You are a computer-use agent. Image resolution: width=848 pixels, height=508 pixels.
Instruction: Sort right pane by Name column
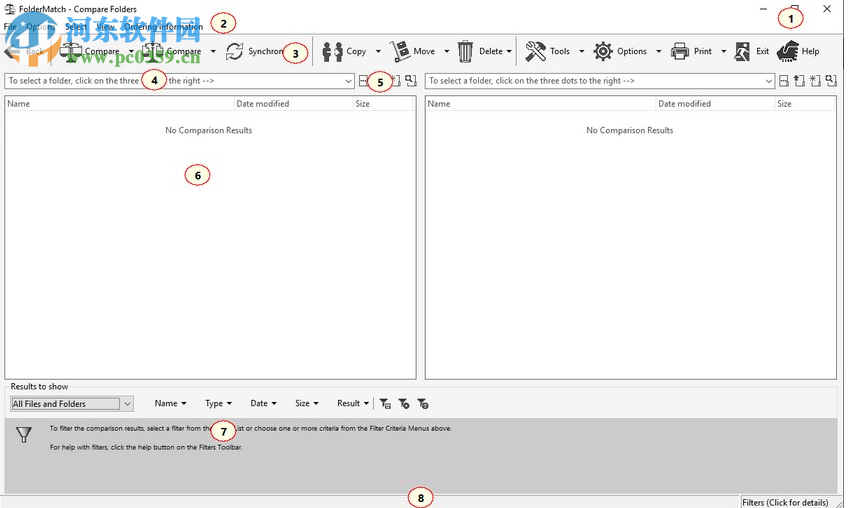pos(541,104)
